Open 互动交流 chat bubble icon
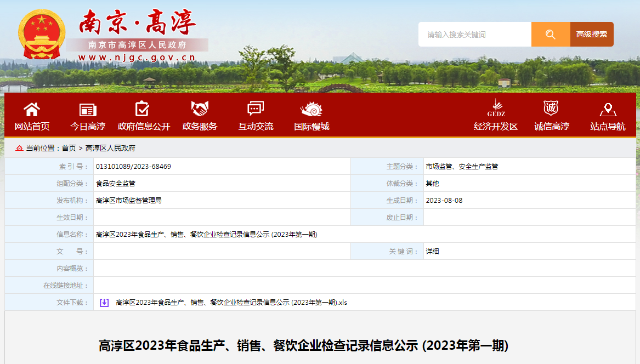 [256, 109]
